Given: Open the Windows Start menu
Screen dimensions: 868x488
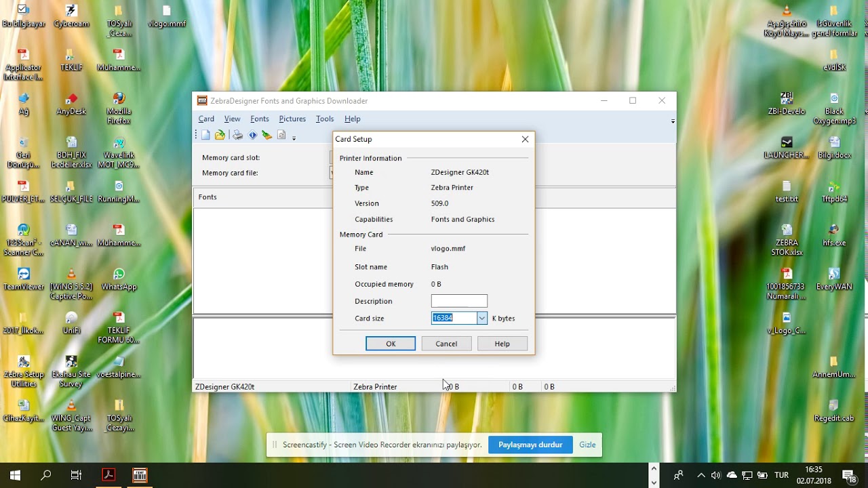Looking at the screenshot, I should point(15,475).
